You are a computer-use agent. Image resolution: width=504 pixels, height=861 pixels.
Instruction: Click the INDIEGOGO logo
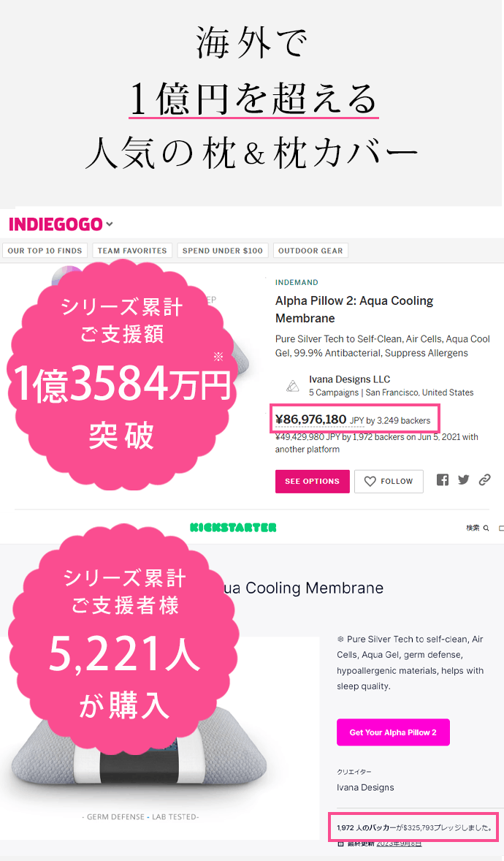(x=56, y=224)
